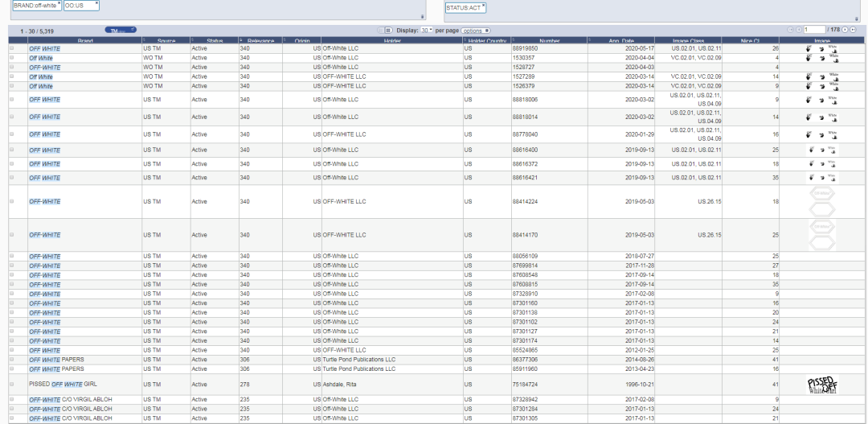Go to first results page
Viewport: 868px width, 424px height.
tap(792, 30)
